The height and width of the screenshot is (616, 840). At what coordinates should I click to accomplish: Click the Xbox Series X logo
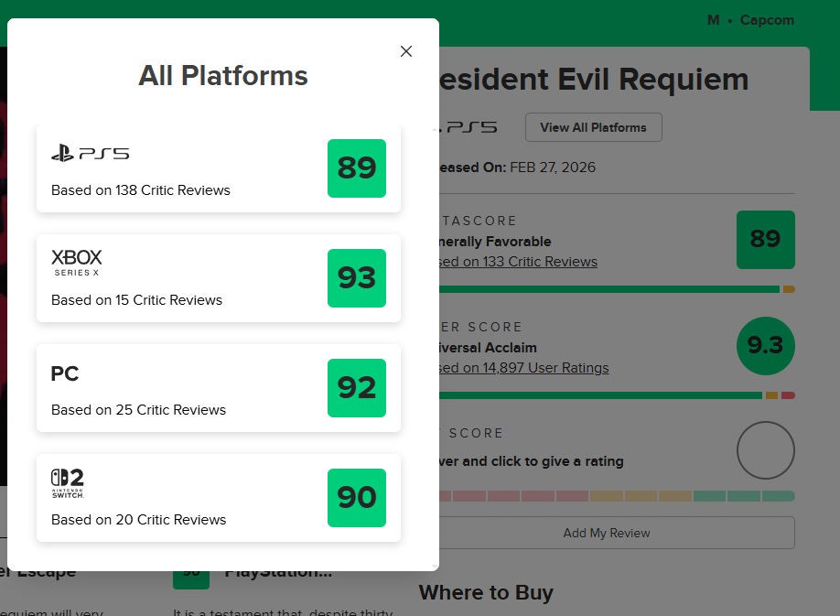76,263
